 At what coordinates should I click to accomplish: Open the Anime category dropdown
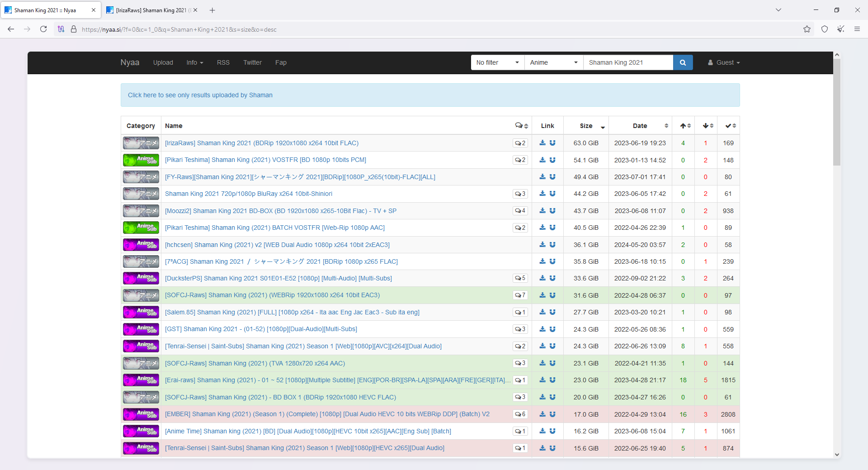(x=554, y=62)
